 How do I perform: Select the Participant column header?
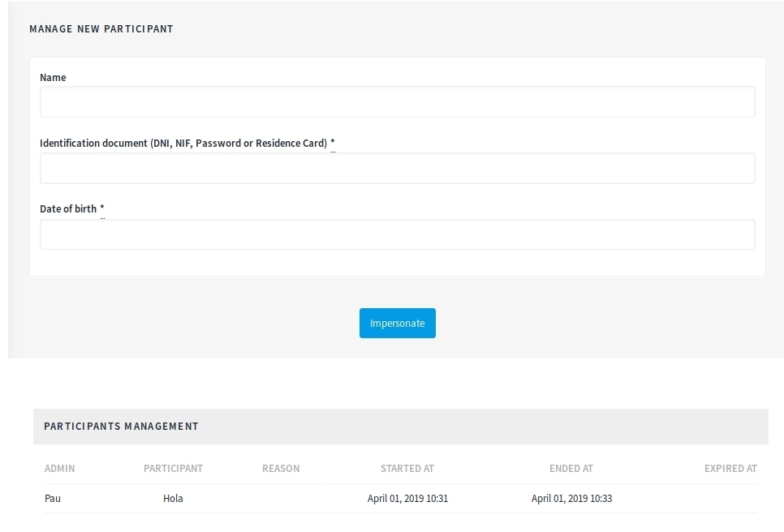pos(173,469)
